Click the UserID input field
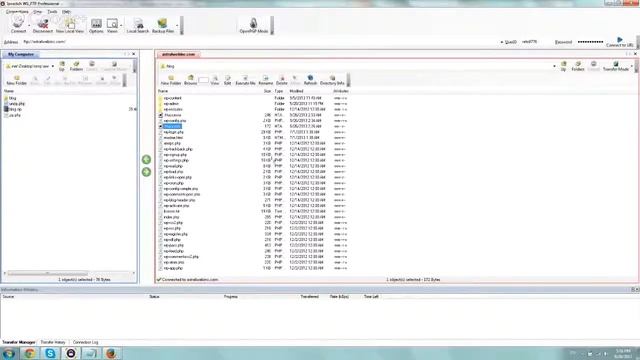The image size is (640, 360). (x=536, y=42)
